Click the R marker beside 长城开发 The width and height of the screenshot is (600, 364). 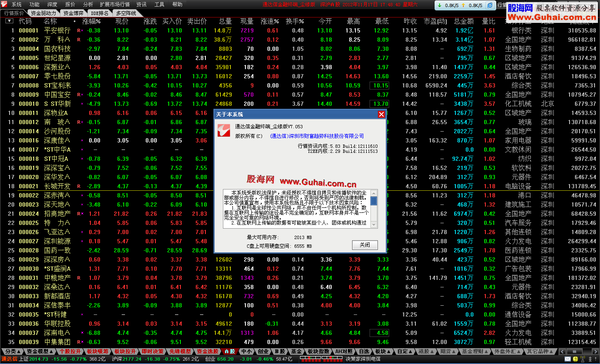[79, 186]
